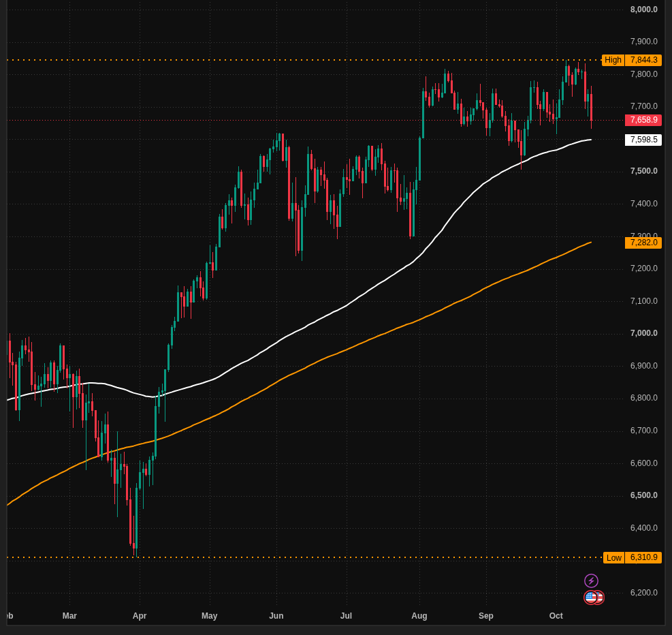Click the 7,500.0 price axis label
Image resolution: width=672 pixels, height=635 pixels.
click(643, 171)
